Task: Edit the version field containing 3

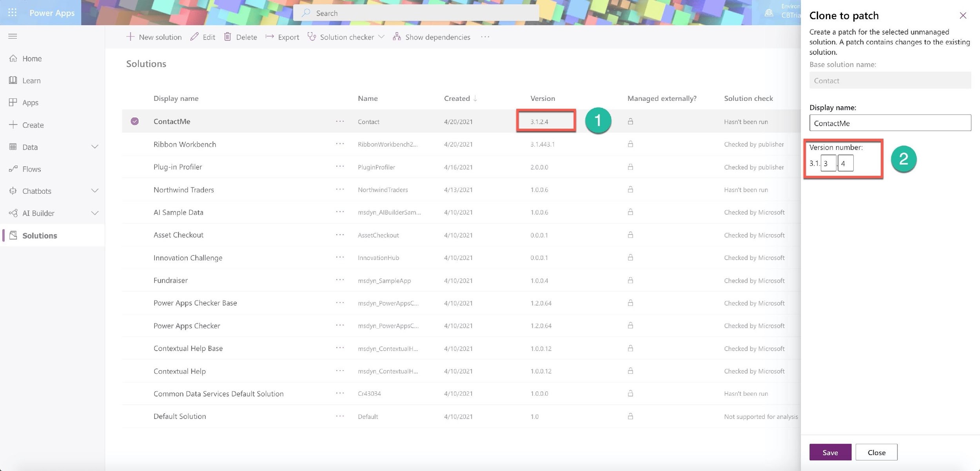Action: [x=828, y=163]
